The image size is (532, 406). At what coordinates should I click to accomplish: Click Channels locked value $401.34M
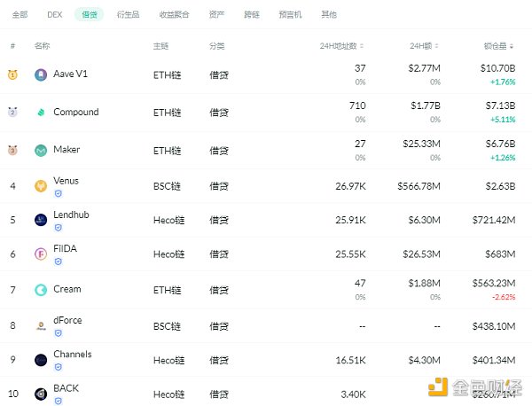494,360
